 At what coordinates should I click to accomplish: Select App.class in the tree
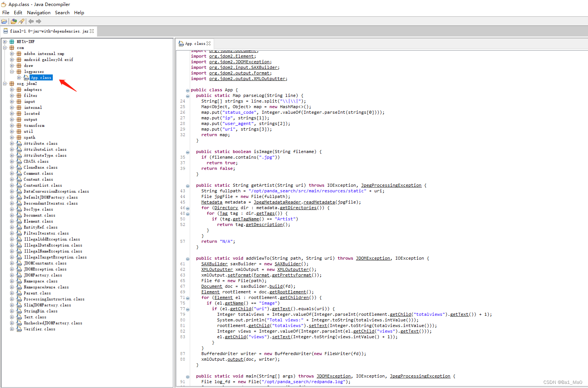[x=41, y=77]
